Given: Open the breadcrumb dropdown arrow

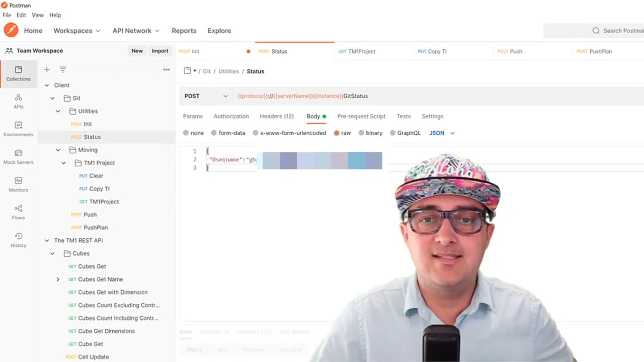Looking at the screenshot, I should click(x=195, y=71).
